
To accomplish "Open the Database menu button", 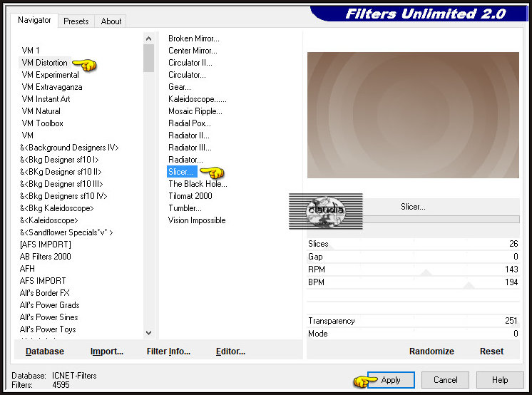I will pos(45,352).
